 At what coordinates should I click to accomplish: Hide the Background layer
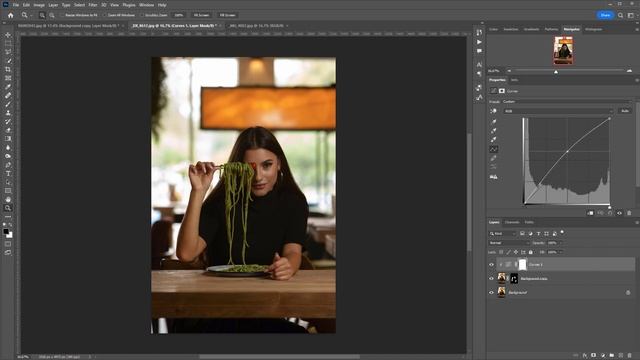pos(491,292)
